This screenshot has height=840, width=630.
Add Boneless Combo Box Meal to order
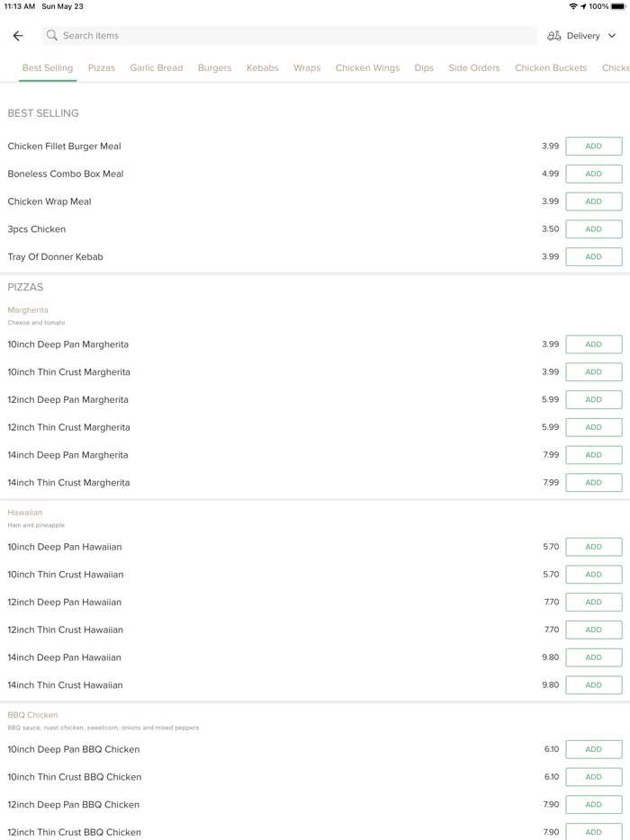pyautogui.click(x=593, y=174)
